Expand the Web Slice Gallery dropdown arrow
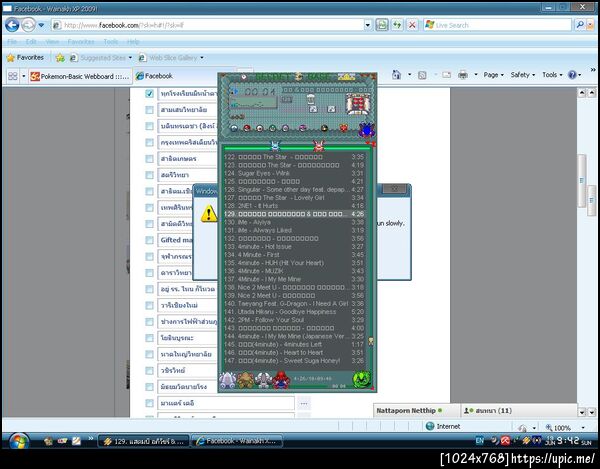600x469 pixels. click(202, 58)
